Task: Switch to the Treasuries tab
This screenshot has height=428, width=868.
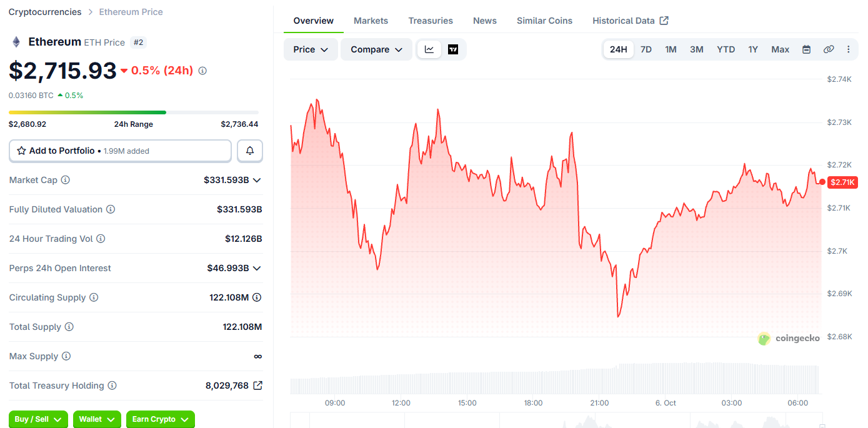Action: (431, 21)
